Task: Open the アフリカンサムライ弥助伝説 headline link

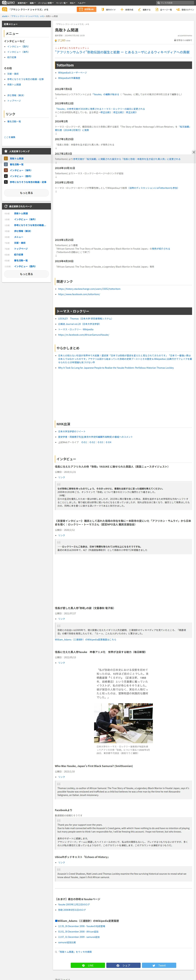Action: pyautogui.click(x=122, y=52)
